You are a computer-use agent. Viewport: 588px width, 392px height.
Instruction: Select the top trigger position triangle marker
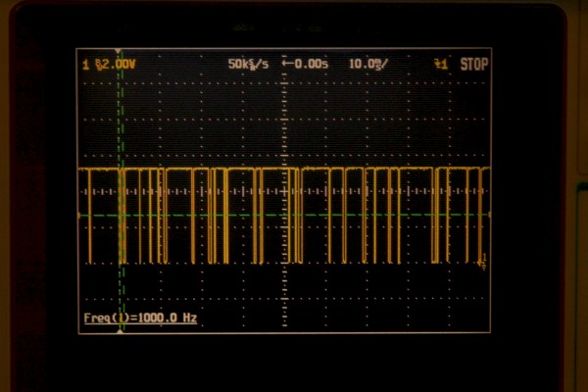pyautogui.click(x=120, y=52)
